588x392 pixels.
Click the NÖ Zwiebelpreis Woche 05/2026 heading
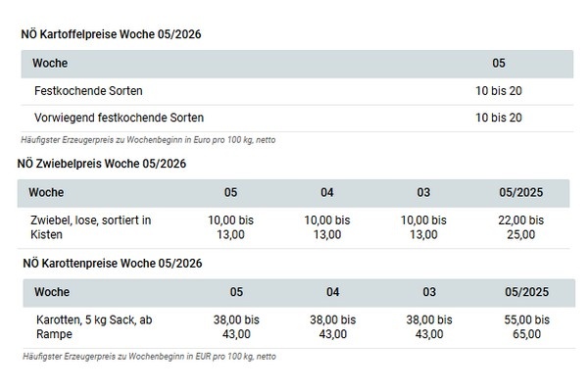coord(102,163)
